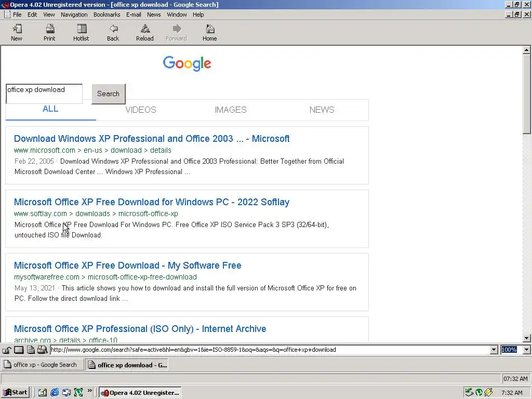This screenshot has height=399, width=532.
Task: Click the notepad quick launch icon
Action: click(x=43, y=393)
